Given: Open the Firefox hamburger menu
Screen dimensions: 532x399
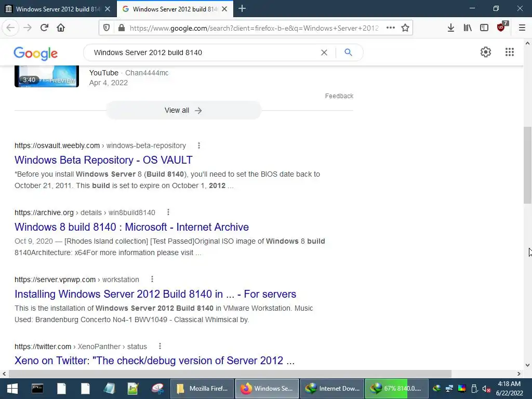Looking at the screenshot, I should pyautogui.click(x=522, y=28).
